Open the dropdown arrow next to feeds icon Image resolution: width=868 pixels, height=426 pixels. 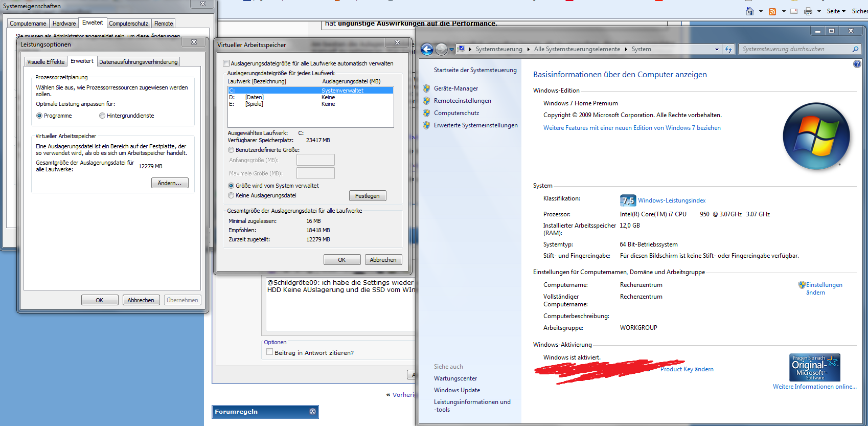click(x=784, y=11)
